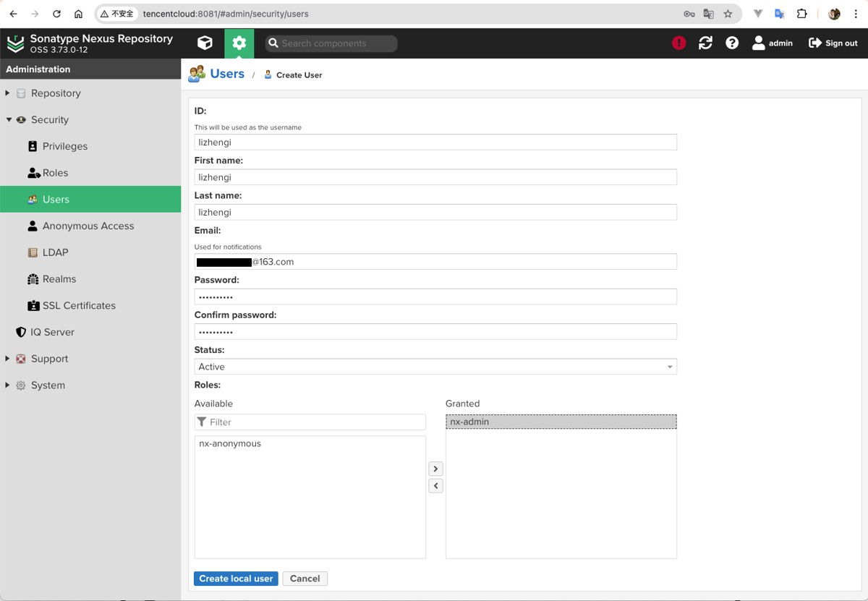Click the Cancel button
The width and height of the screenshot is (868, 601).
coord(305,579)
